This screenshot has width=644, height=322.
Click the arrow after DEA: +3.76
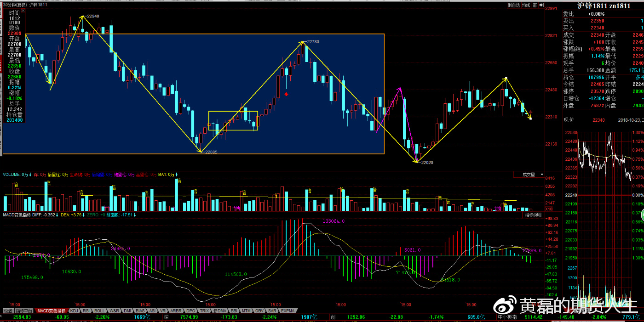(x=83, y=215)
